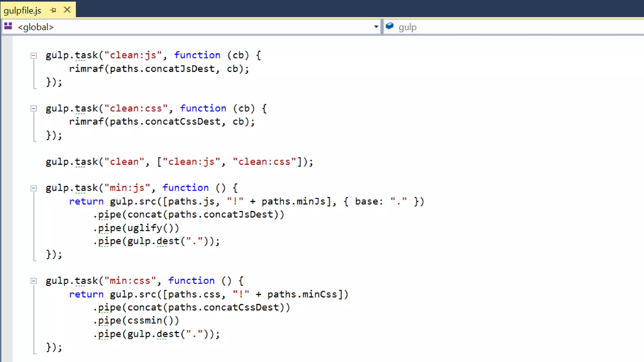Close the gulpfile.js tab
Image resolution: width=644 pixels, height=362 pixels.
[67, 10]
